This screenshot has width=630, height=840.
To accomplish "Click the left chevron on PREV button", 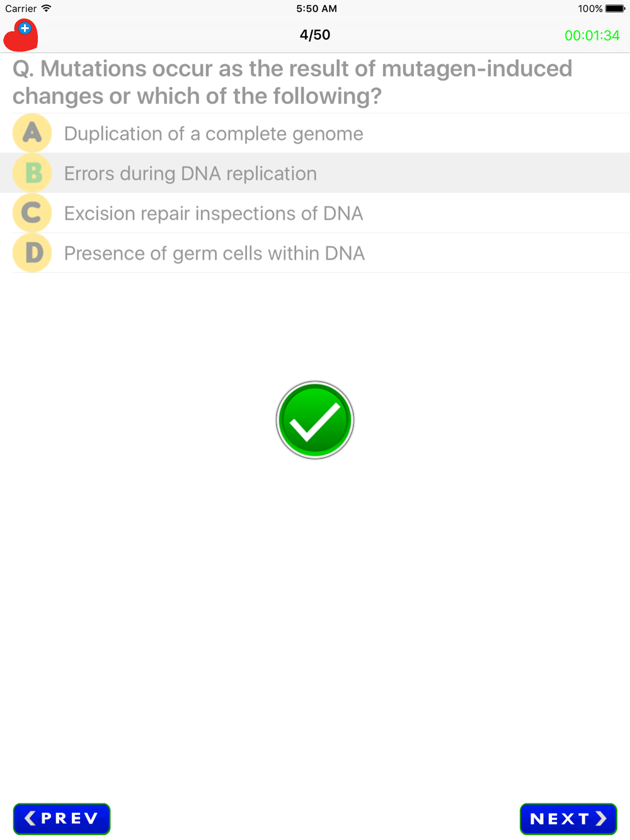I will pyautogui.click(x=30, y=818).
